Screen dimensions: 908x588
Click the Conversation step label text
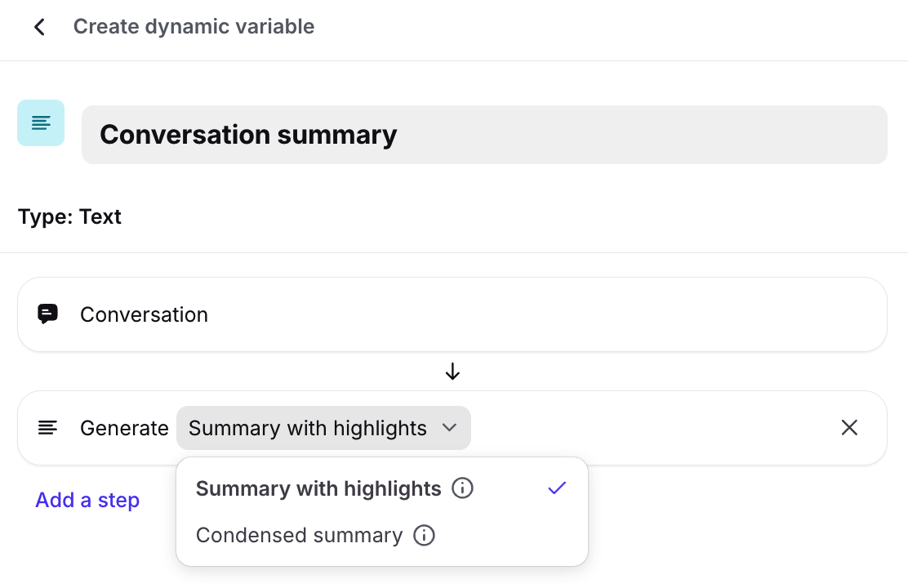[x=144, y=314]
